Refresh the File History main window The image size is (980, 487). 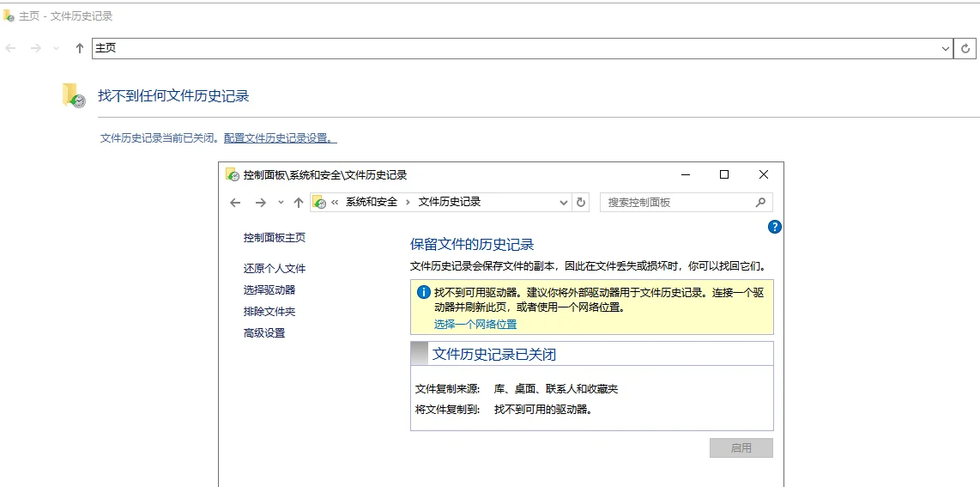pos(965,48)
